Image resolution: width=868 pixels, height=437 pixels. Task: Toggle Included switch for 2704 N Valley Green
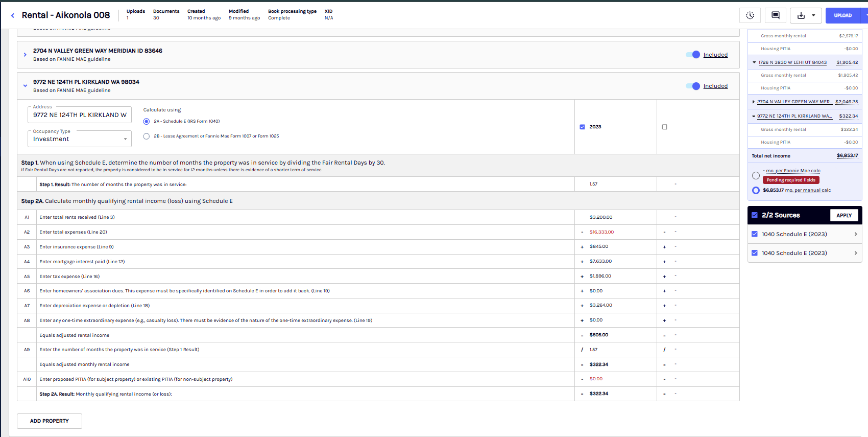pyautogui.click(x=693, y=55)
